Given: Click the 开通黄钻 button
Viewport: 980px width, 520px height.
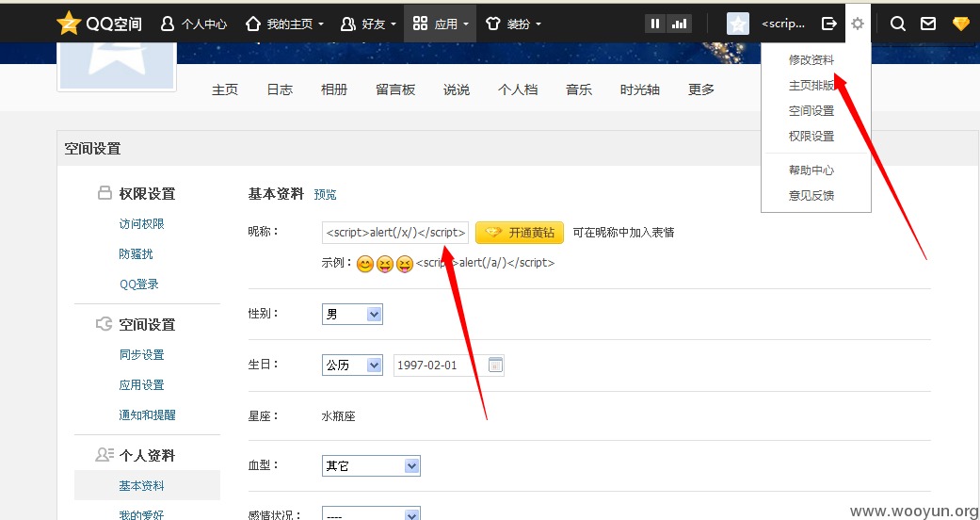Looking at the screenshot, I should 520,232.
